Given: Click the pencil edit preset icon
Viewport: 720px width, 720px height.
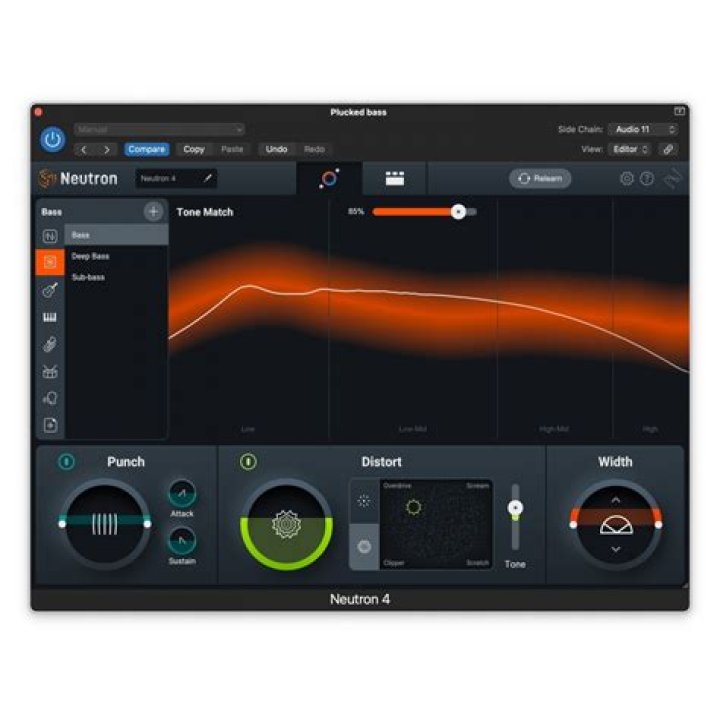Looking at the screenshot, I should tap(208, 178).
